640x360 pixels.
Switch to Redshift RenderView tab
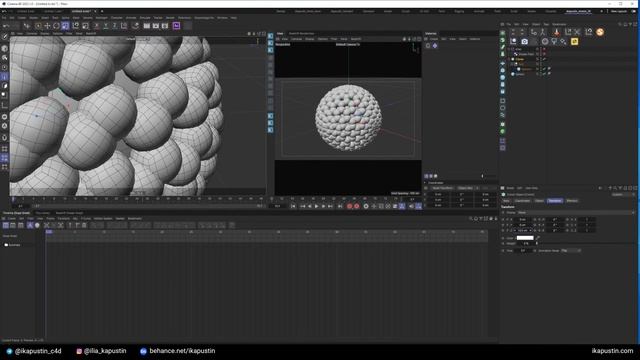(302, 33)
